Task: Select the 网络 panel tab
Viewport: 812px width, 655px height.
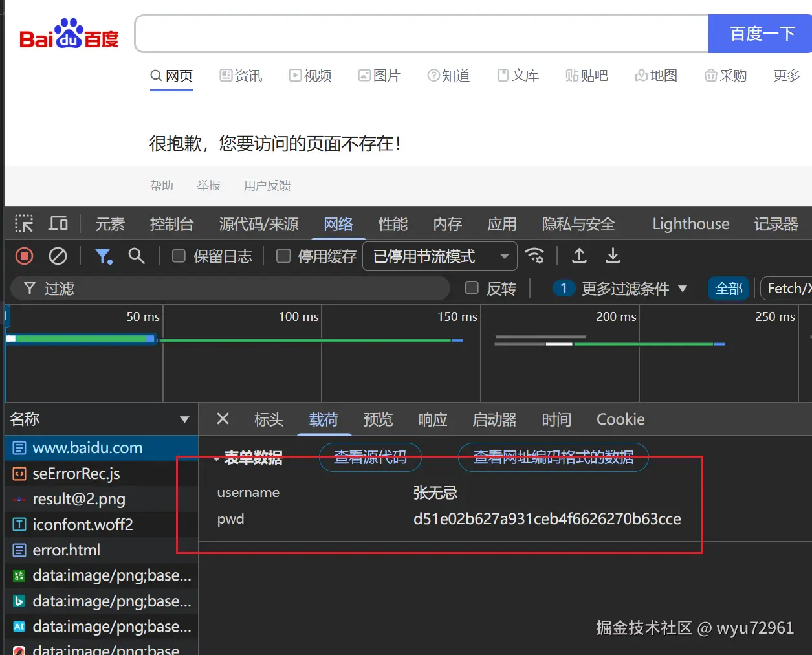Action: [x=338, y=224]
